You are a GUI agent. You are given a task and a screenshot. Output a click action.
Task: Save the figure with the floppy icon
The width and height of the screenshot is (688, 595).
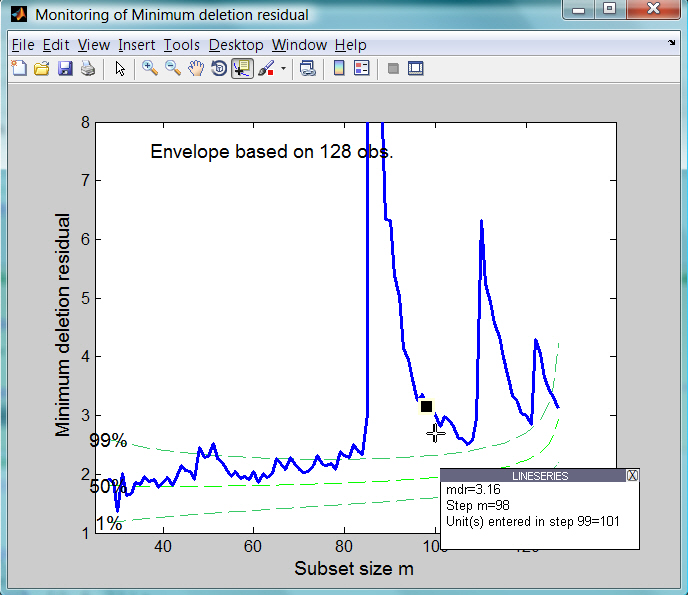(64, 69)
